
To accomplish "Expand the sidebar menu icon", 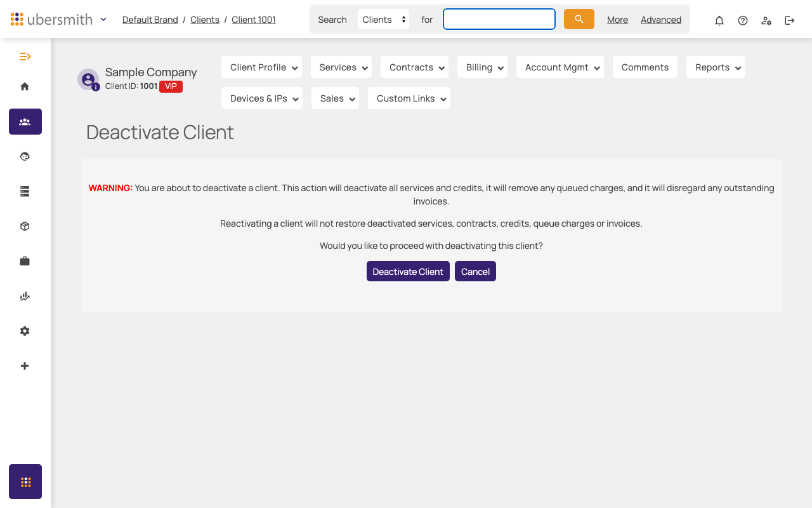I will [25, 57].
